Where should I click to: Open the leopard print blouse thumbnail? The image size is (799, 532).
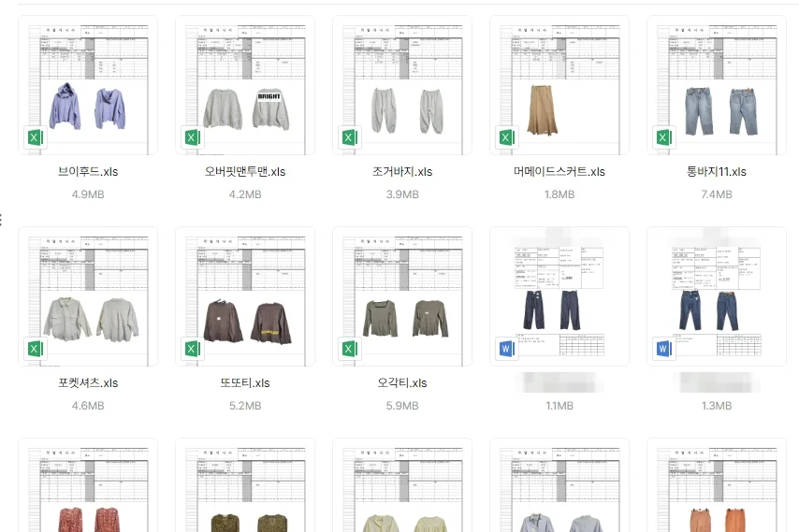click(245, 485)
